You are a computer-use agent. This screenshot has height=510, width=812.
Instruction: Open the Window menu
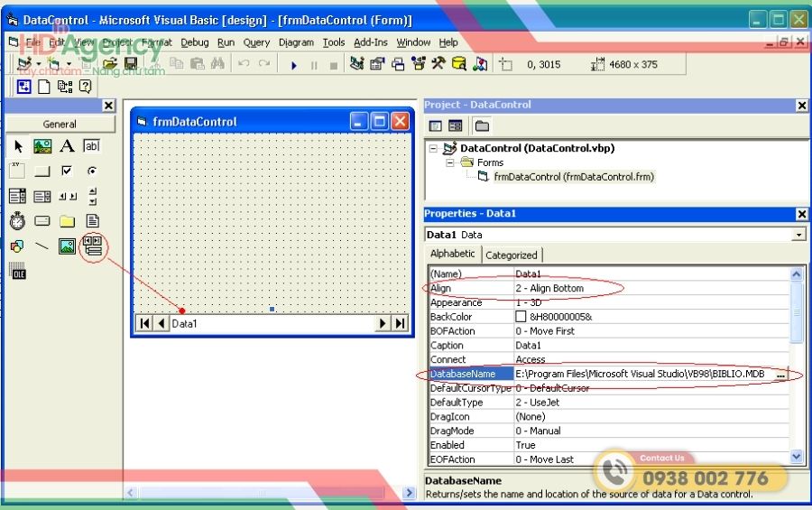tap(413, 42)
